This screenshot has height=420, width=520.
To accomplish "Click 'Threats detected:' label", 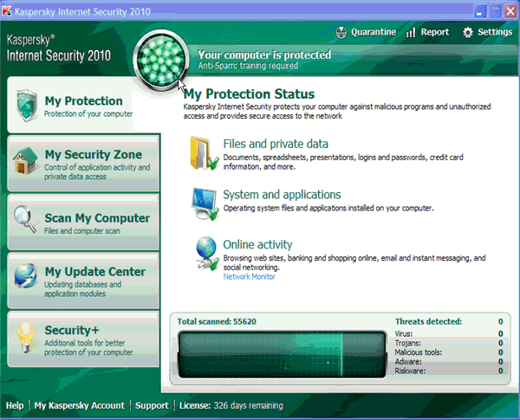I will click(x=428, y=321).
